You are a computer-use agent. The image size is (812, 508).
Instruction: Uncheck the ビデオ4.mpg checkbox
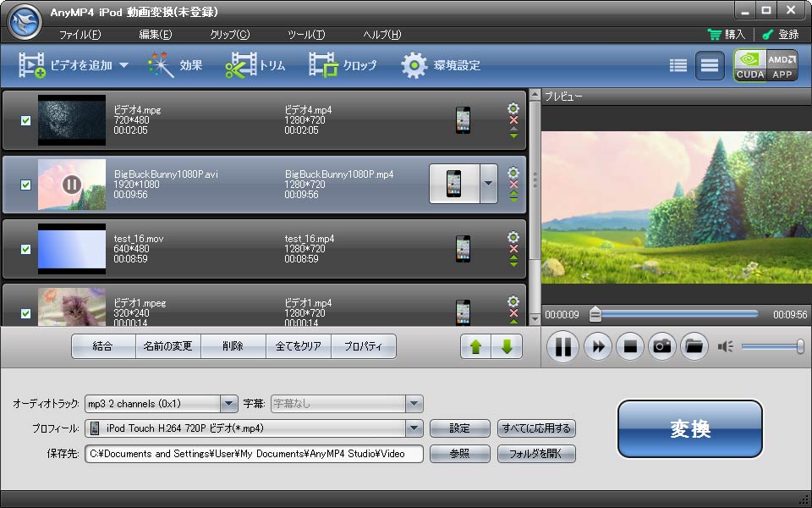tap(25, 120)
